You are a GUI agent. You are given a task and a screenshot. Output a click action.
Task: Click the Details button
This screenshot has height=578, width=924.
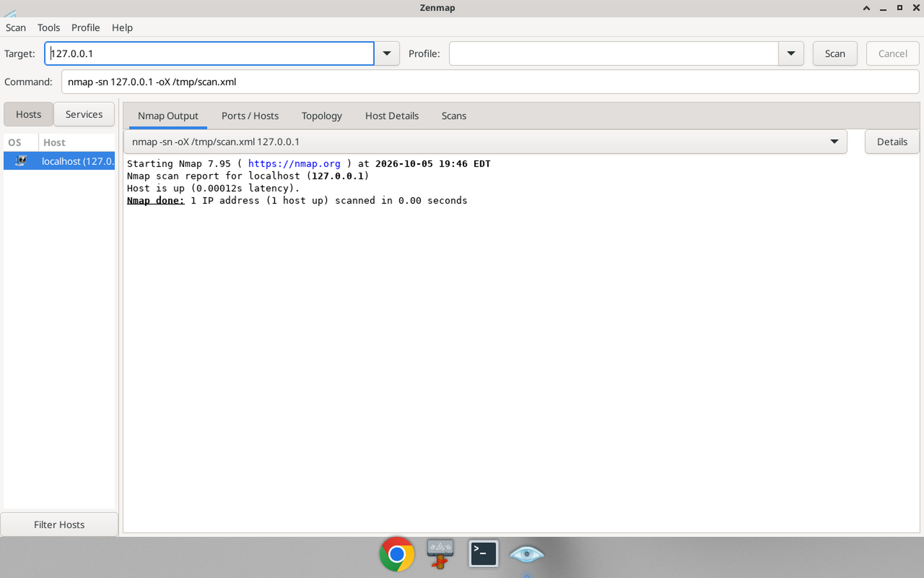click(x=892, y=142)
